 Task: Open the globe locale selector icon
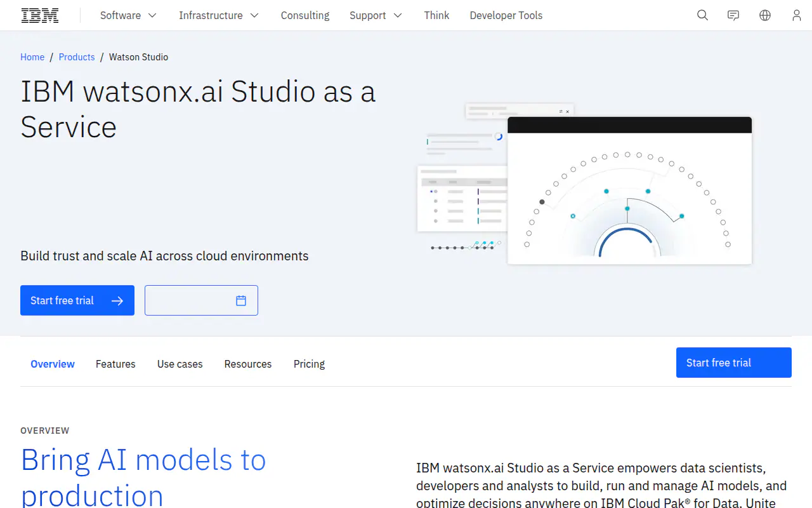click(x=765, y=15)
